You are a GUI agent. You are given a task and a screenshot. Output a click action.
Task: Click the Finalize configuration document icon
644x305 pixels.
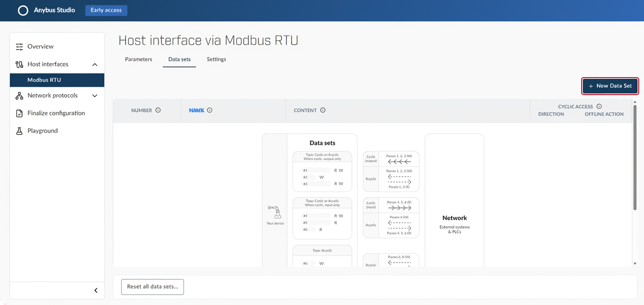click(19, 113)
